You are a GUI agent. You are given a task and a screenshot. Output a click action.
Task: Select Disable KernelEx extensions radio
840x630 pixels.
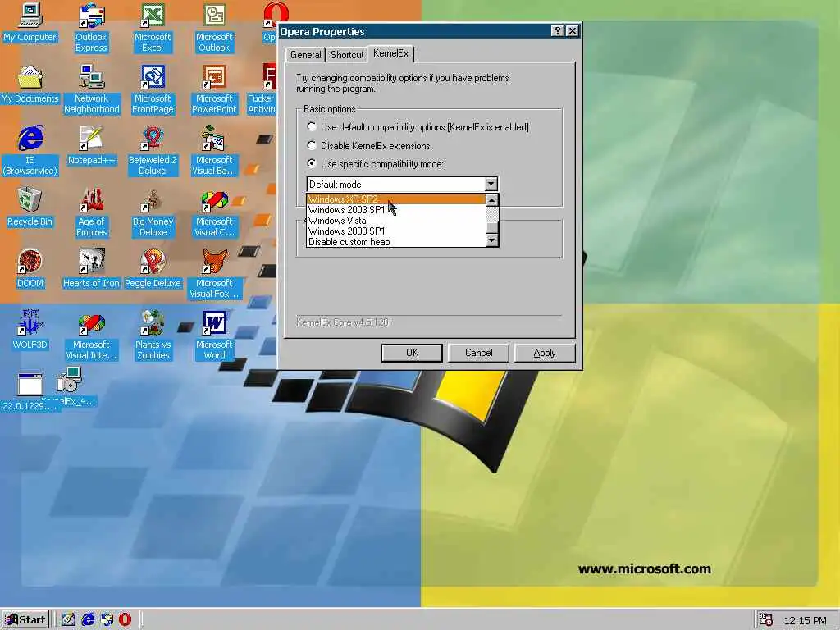click(x=312, y=146)
